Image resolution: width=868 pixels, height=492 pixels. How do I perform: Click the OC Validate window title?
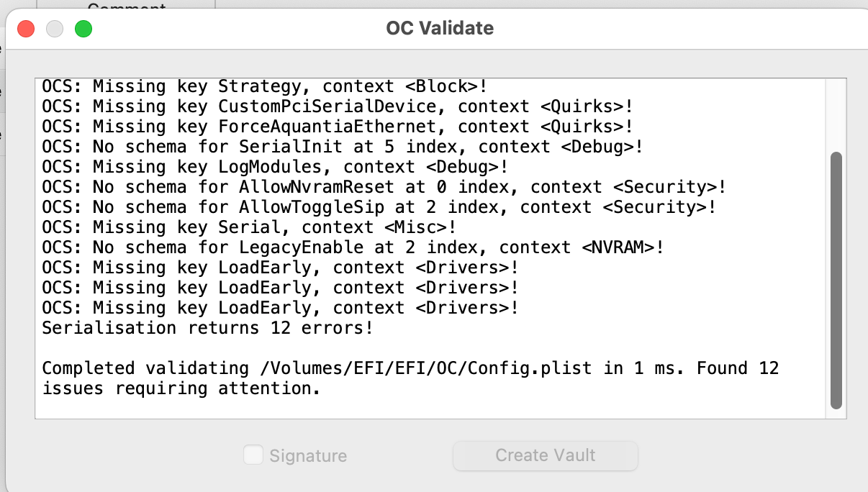point(440,29)
